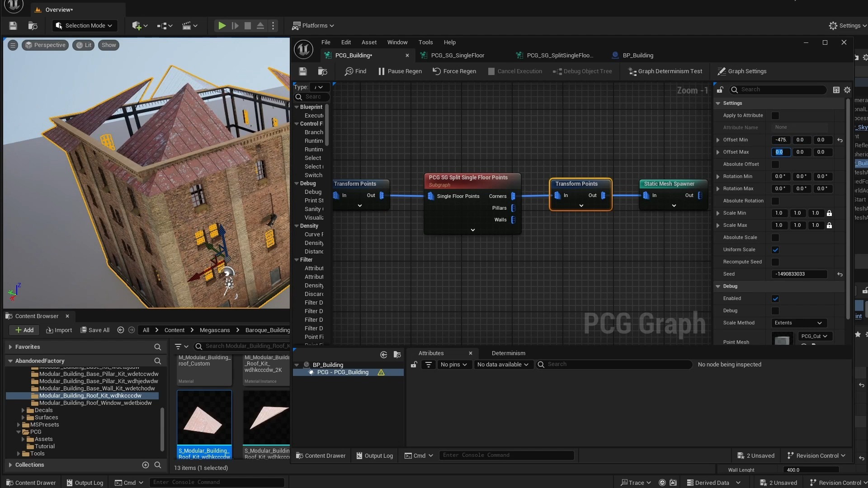This screenshot has height=488, width=868.
Task: Open viewport hamburger options menu
Action: coord(13,45)
